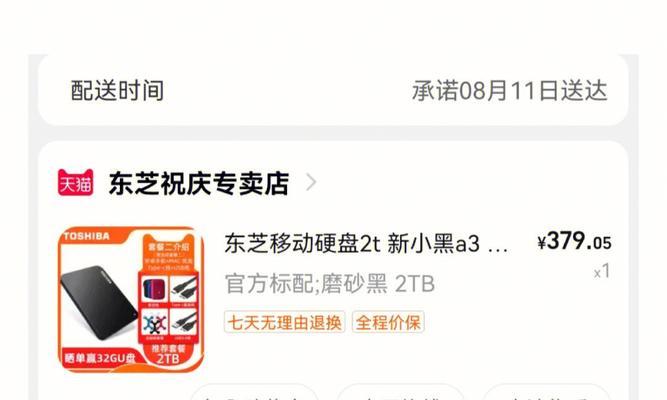Open the Toshiba hard drive product thumbnail
The image size is (667, 400).
click(131, 300)
